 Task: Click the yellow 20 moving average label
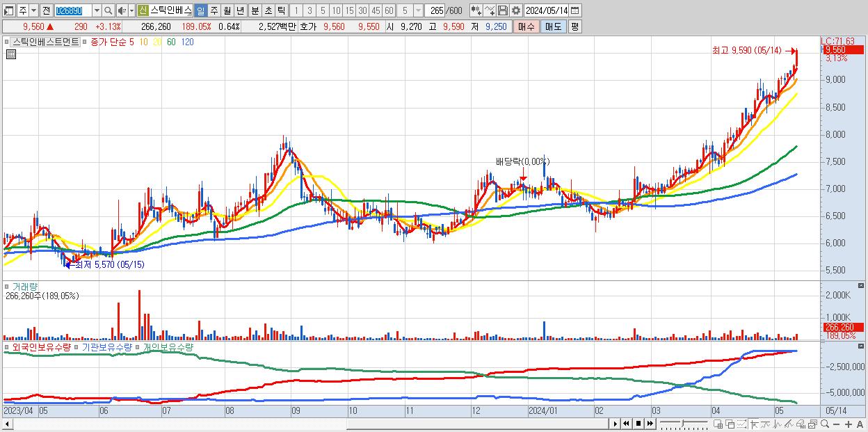pos(157,42)
